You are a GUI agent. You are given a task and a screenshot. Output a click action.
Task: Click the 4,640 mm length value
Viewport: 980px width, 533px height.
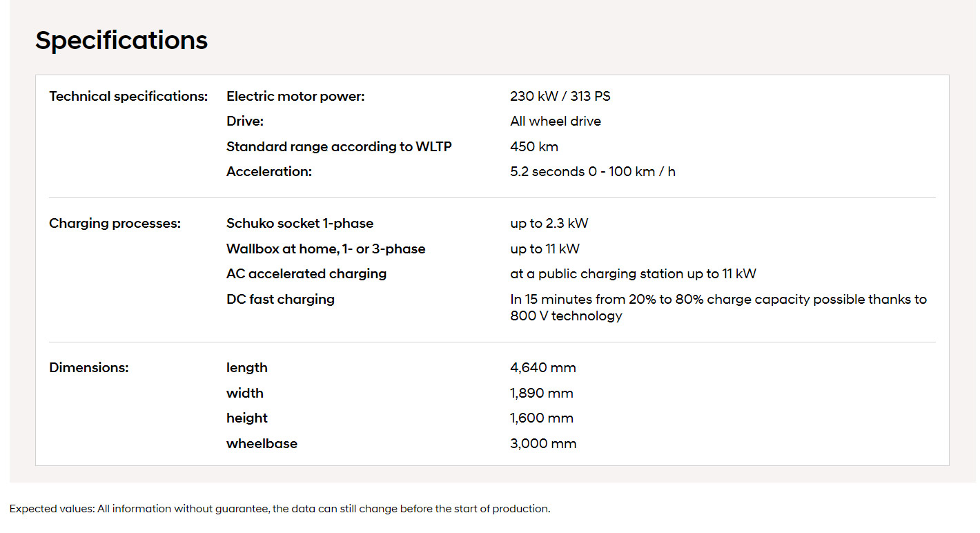pos(542,368)
